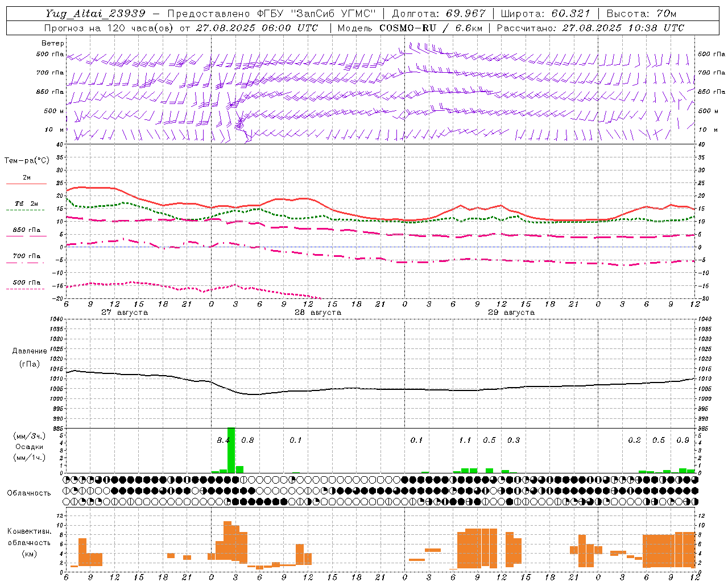Click the 1.1 precipitation value

point(465,440)
